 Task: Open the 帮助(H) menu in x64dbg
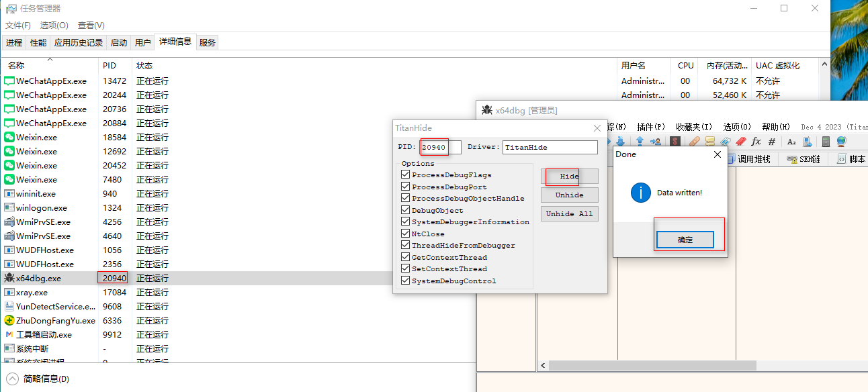pos(775,127)
